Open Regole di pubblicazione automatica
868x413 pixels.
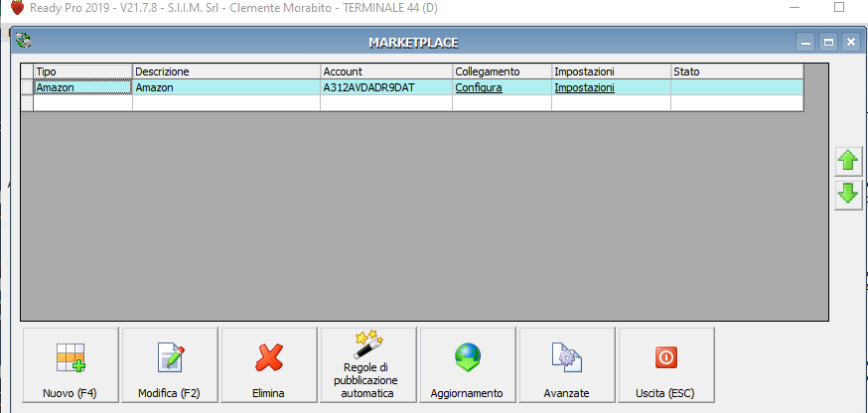point(368,364)
